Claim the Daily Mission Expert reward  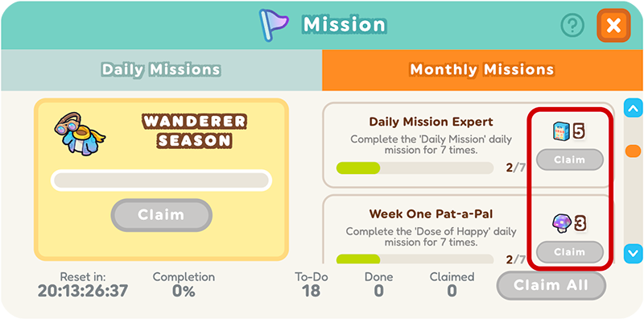point(570,160)
